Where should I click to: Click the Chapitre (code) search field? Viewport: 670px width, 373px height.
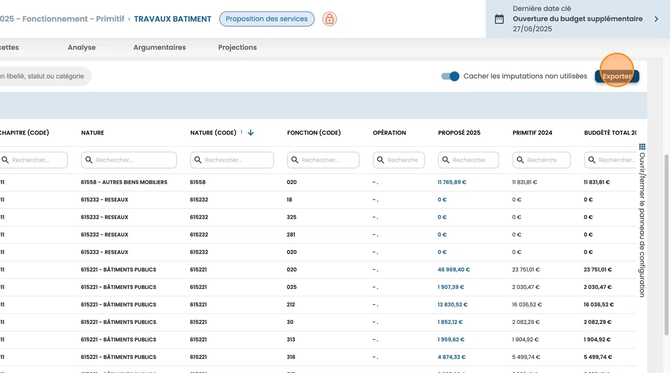click(x=33, y=160)
